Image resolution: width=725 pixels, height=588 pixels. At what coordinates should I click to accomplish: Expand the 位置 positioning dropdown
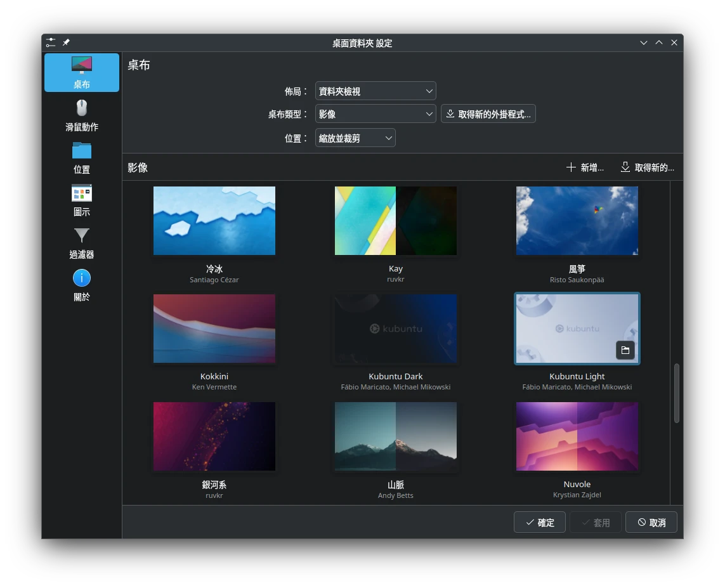coord(355,138)
